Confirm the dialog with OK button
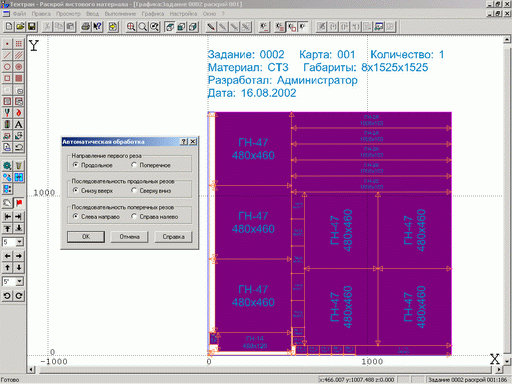The width and height of the screenshot is (512, 384). coord(86,237)
